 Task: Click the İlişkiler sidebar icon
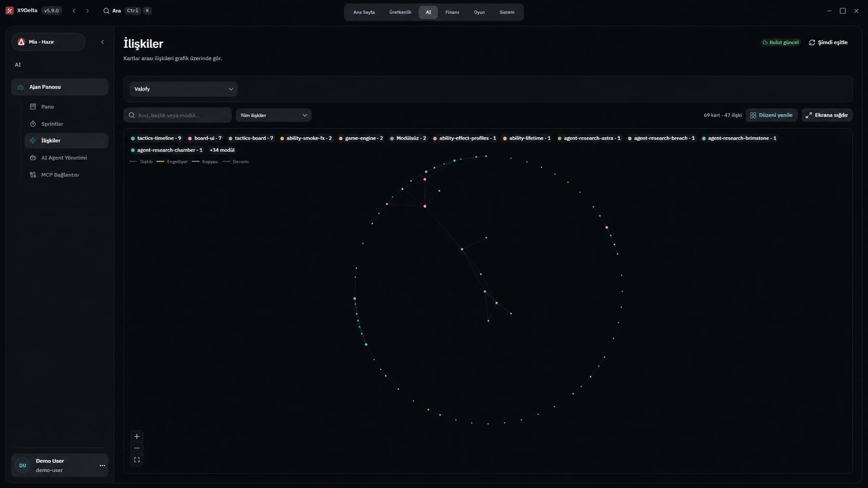33,141
